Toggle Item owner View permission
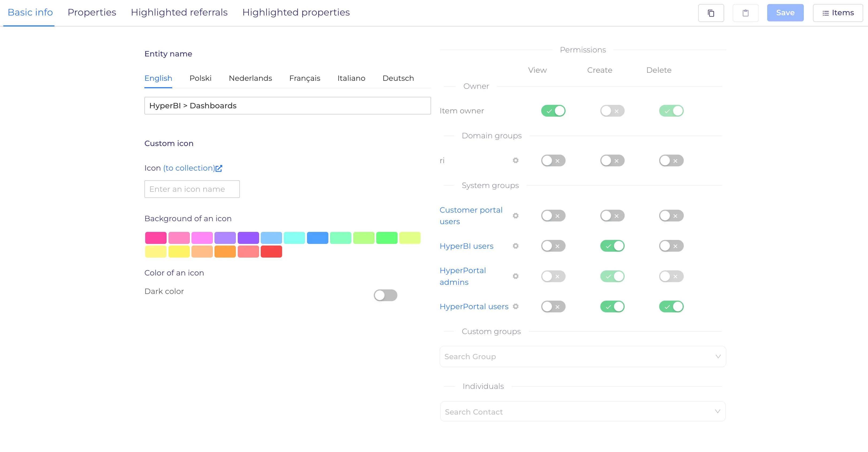 point(553,111)
